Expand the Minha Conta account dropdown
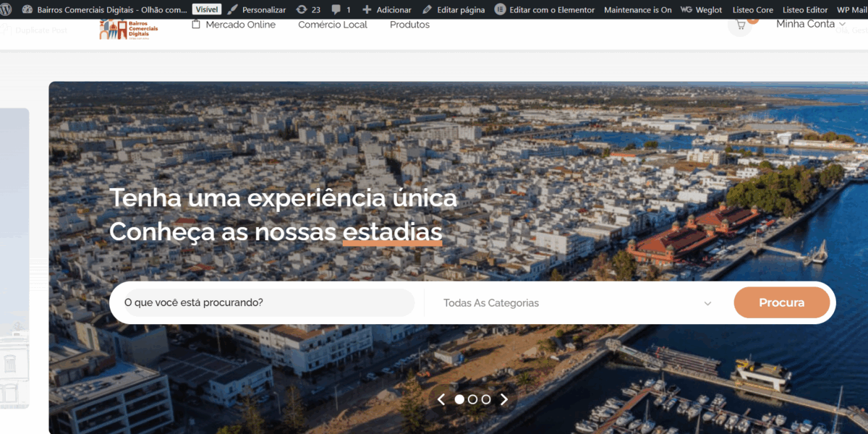Viewport: 868px width, 434px height. coord(811,24)
